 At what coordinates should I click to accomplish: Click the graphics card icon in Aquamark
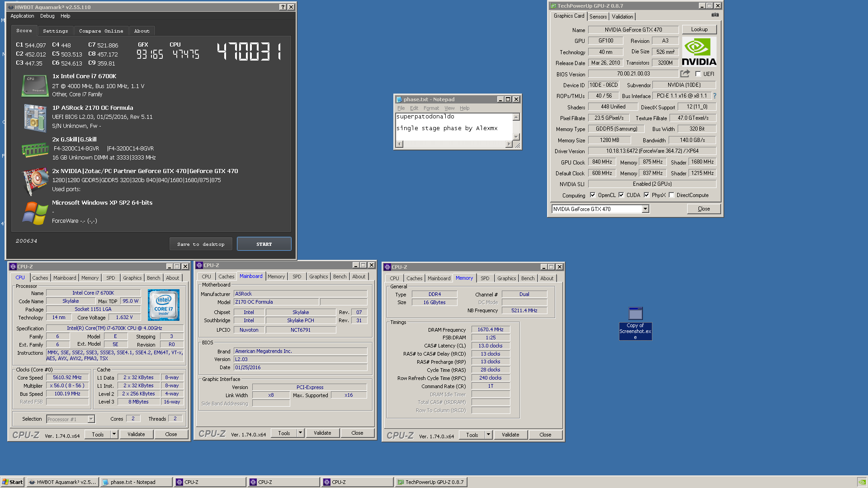(35, 181)
